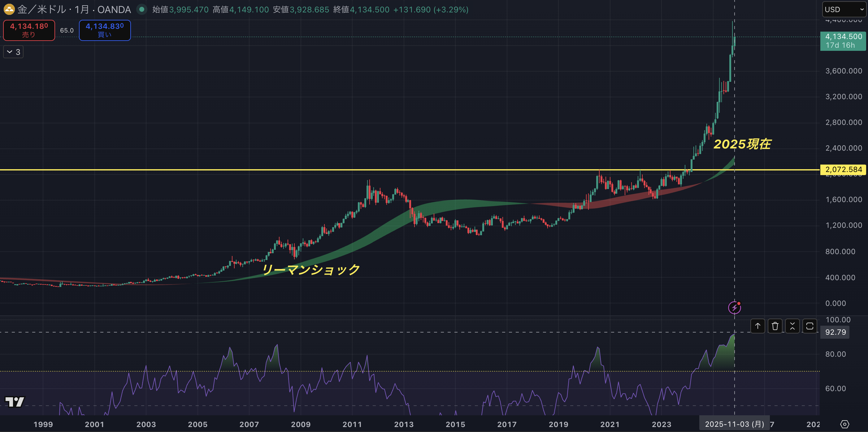
Task: Select the リーマンショック text annotation
Action: click(310, 269)
